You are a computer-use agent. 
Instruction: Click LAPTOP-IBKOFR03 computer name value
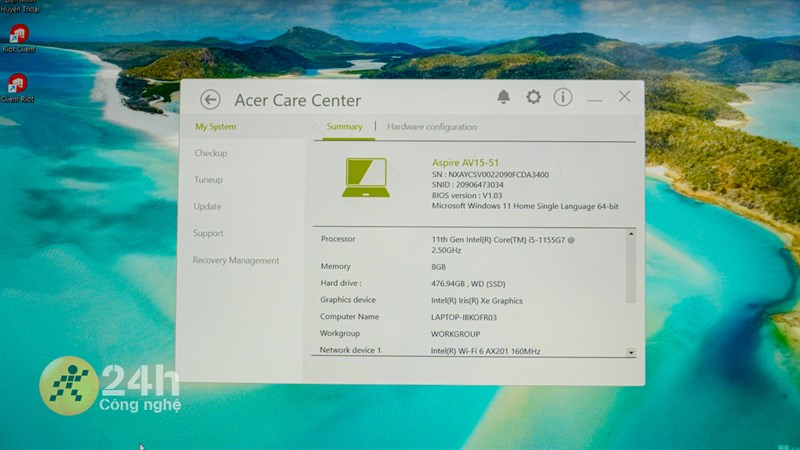[x=463, y=317]
